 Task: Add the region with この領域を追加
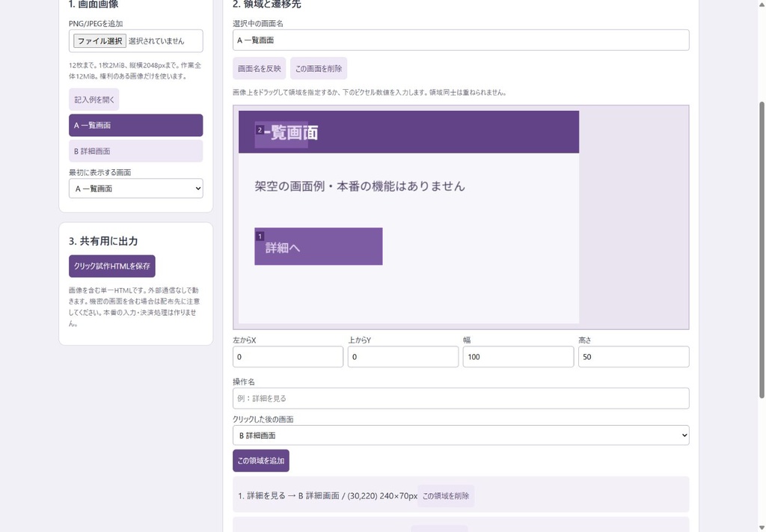tap(261, 461)
